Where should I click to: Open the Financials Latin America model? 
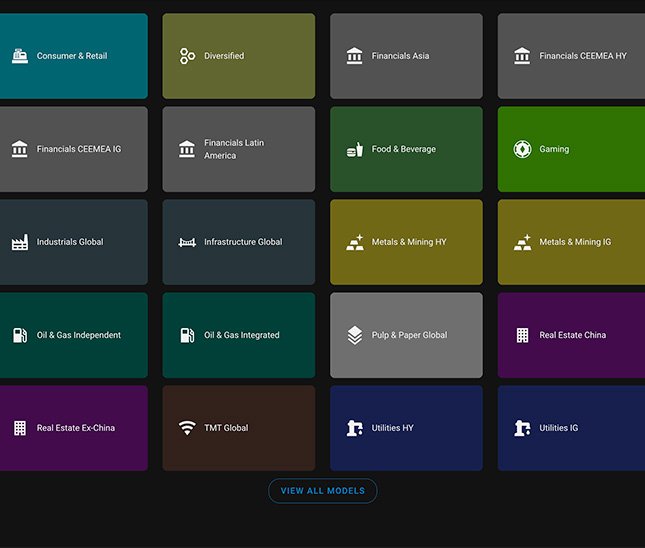coord(238,149)
